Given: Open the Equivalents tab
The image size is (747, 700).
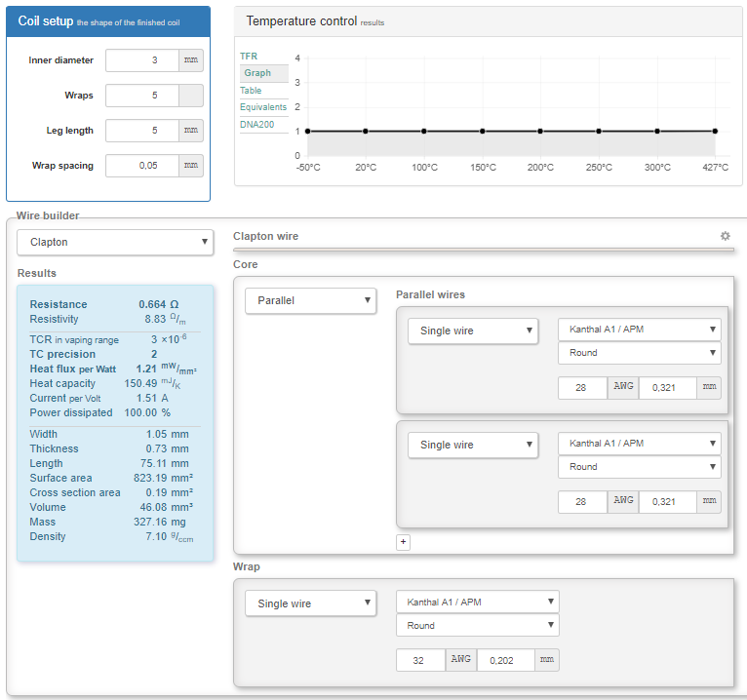Looking at the screenshot, I should pos(263,107).
